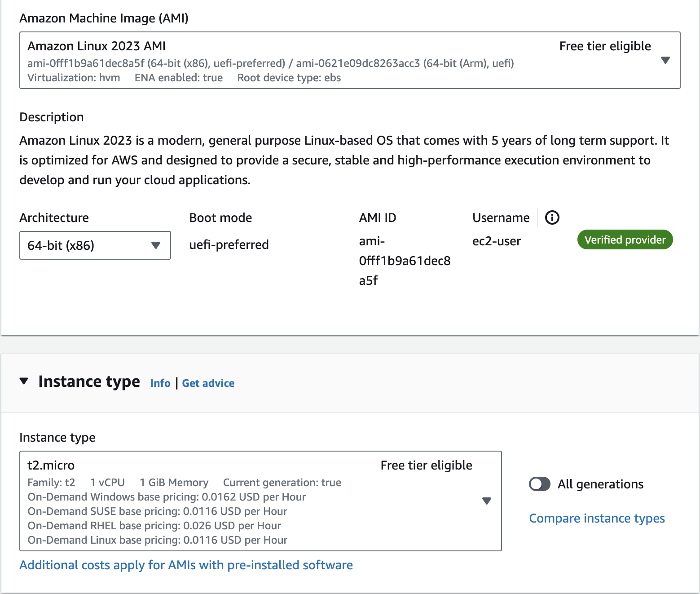Open the Architecture 64-bit (x86) dropdown
The image size is (700, 594).
(x=95, y=245)
